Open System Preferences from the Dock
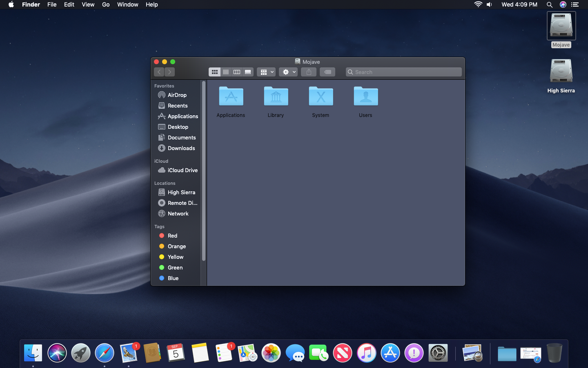The width and height of the screenshot is (588, 368). [438, 353]
